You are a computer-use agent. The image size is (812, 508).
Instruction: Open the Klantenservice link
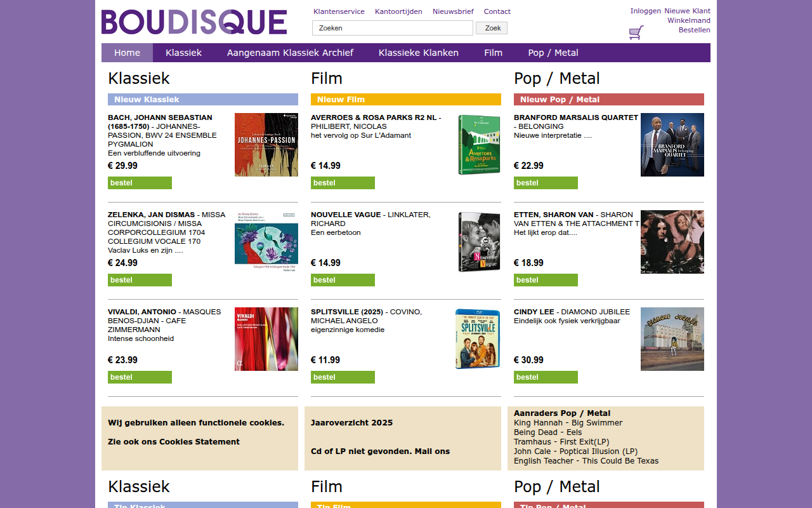point(339,11)
